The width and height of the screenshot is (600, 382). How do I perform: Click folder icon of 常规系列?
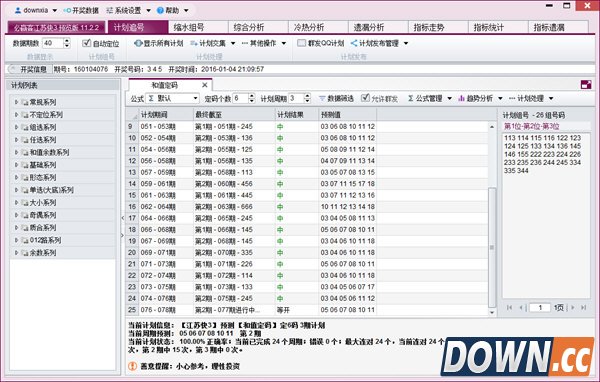coord(25,102)
